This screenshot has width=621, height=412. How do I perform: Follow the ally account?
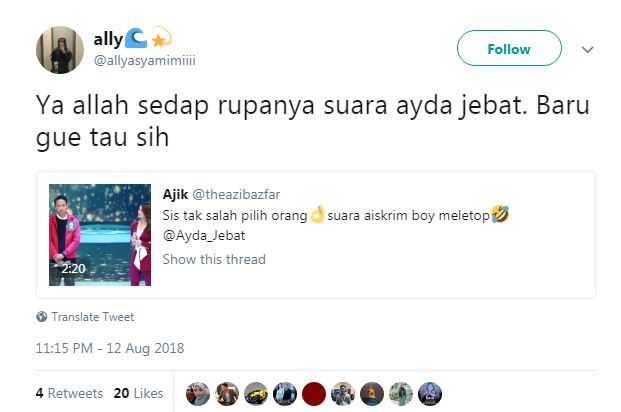(509, 48)
